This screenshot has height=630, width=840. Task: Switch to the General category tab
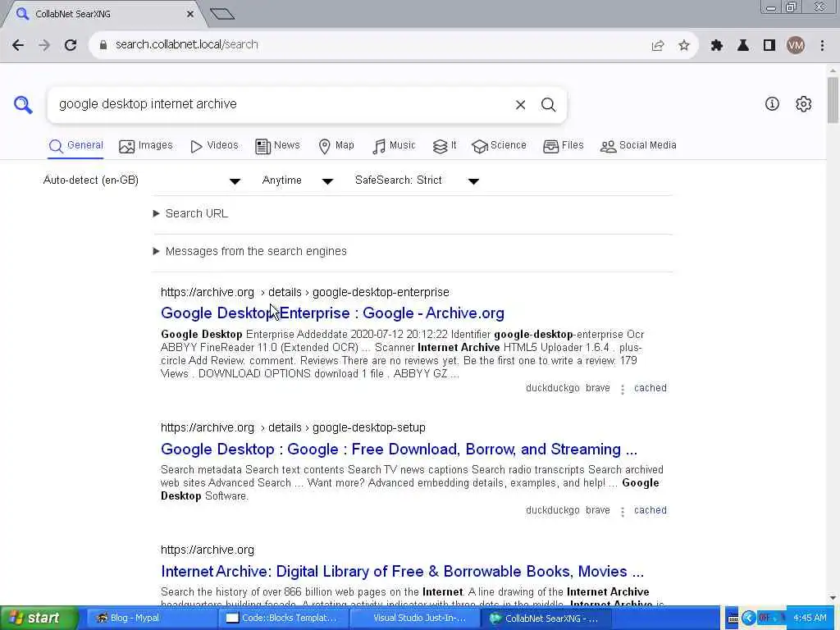[75, 146]
